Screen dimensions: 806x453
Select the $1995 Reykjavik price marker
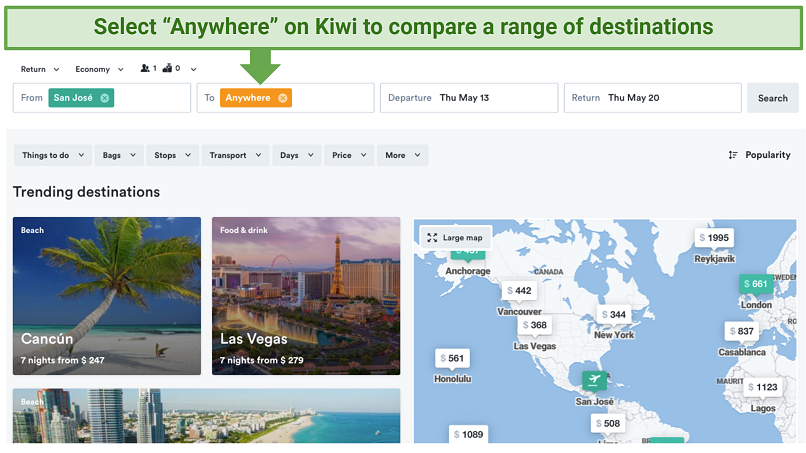[714, 238]
